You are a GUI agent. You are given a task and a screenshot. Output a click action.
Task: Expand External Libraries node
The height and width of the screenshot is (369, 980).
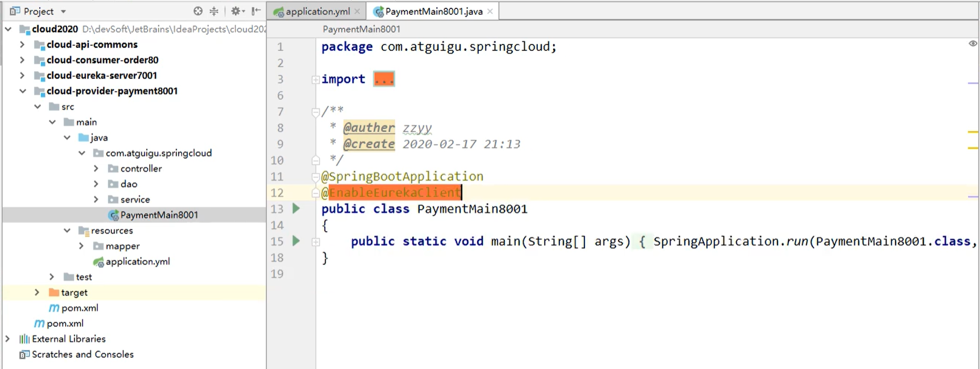click(7, 339)
